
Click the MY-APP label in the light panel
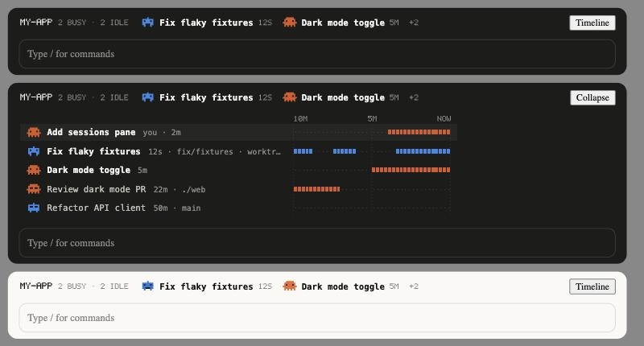(x=36, y=286)
